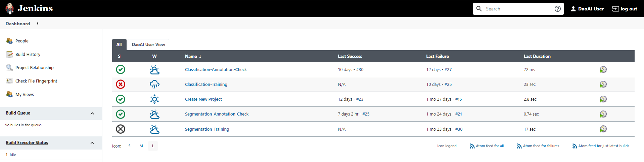The width and height of the screenshot is (644, 162).
Task: Open Atom feed for failures
Action: [x=538, y=146]
